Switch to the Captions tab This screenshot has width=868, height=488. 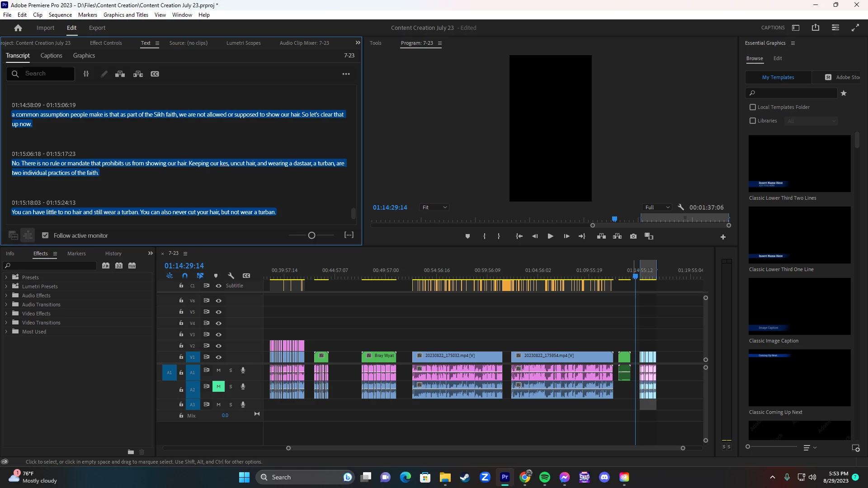[x=51, y=56]
